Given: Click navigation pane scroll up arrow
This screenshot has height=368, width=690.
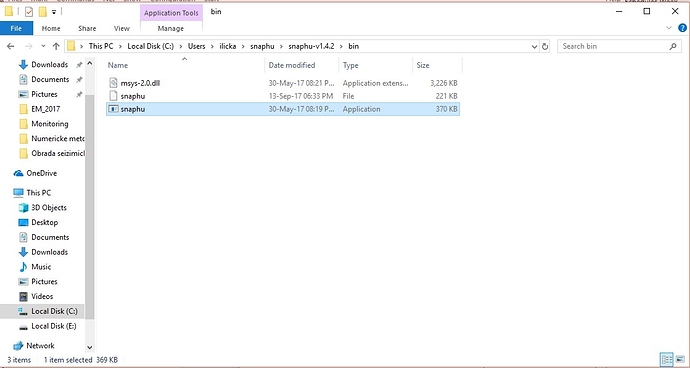Looking at the screenshot, I should click(89, 63).
